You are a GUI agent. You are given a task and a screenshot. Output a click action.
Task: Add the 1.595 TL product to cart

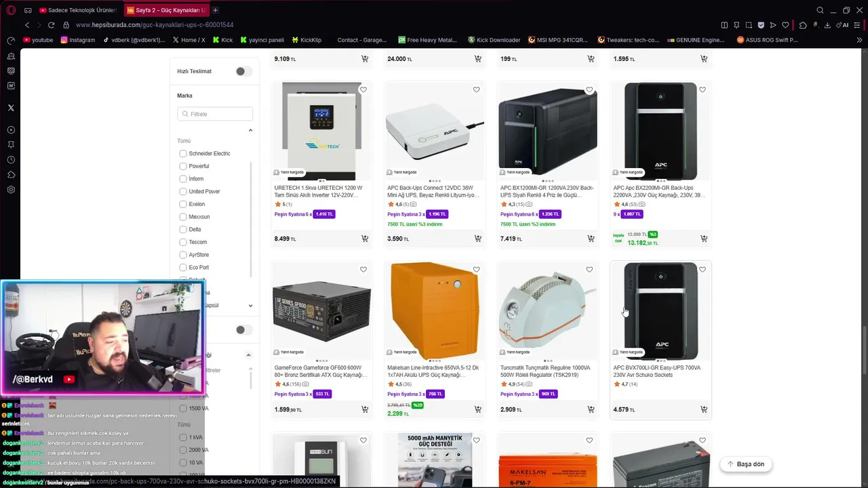(704, 59)
